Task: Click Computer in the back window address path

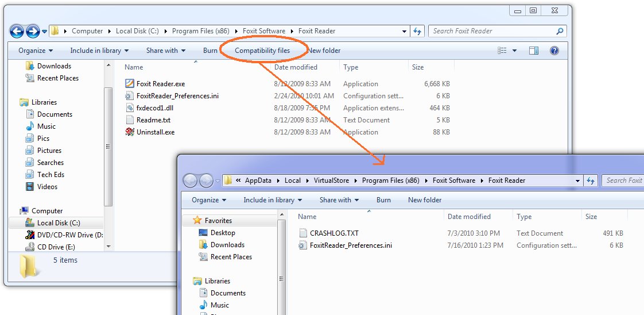Action: coord(87,31)
